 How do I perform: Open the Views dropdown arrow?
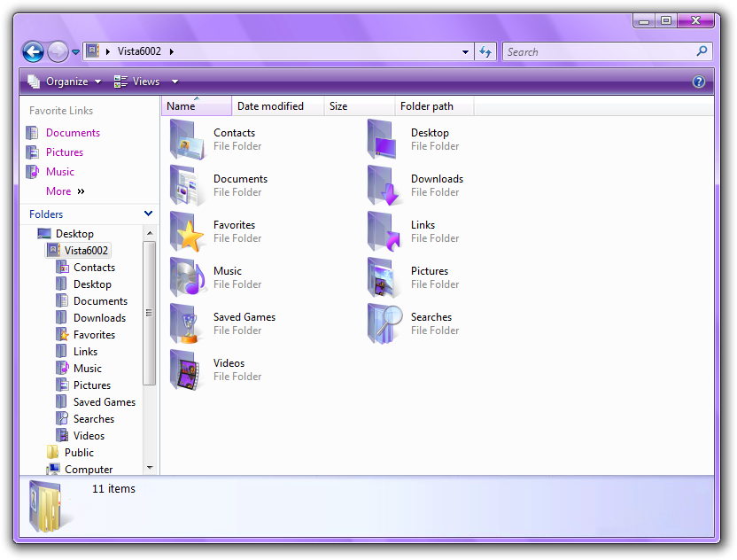[x=175, y=82]
